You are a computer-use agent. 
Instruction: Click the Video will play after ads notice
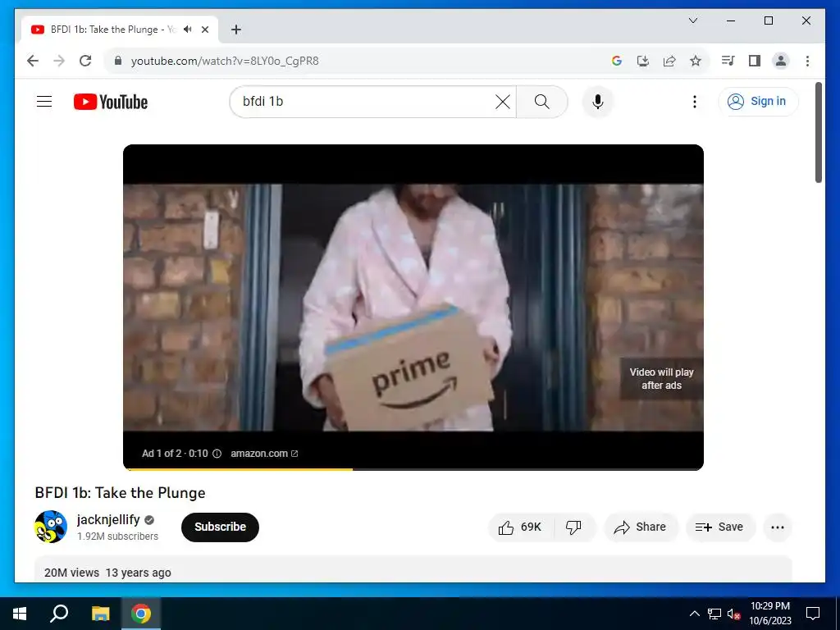tap(662, 379)
